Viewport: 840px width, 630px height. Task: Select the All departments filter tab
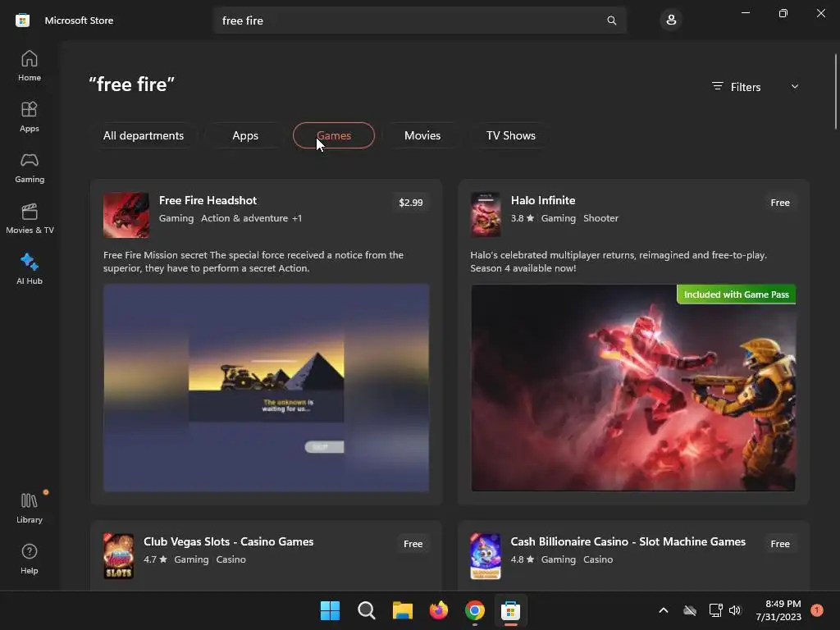144,135
